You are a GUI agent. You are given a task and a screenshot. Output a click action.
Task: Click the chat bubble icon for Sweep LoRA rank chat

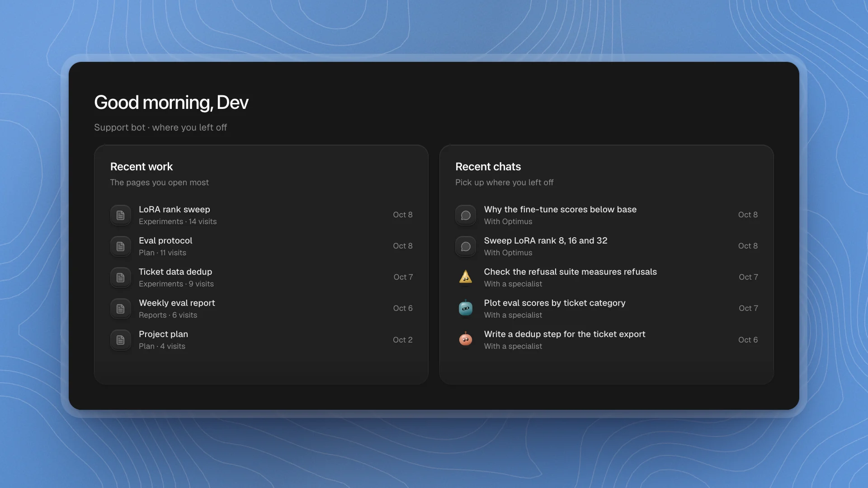(x=466, y=246)
